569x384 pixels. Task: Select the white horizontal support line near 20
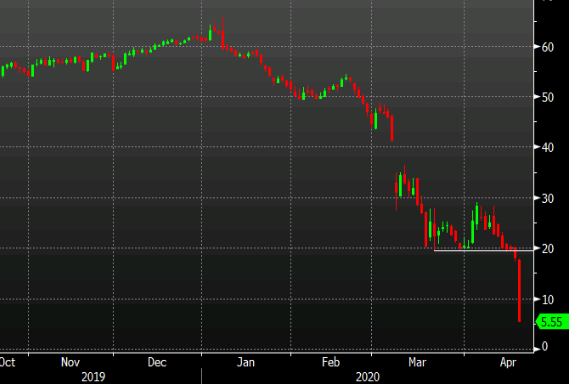click(x=483, y=250)
